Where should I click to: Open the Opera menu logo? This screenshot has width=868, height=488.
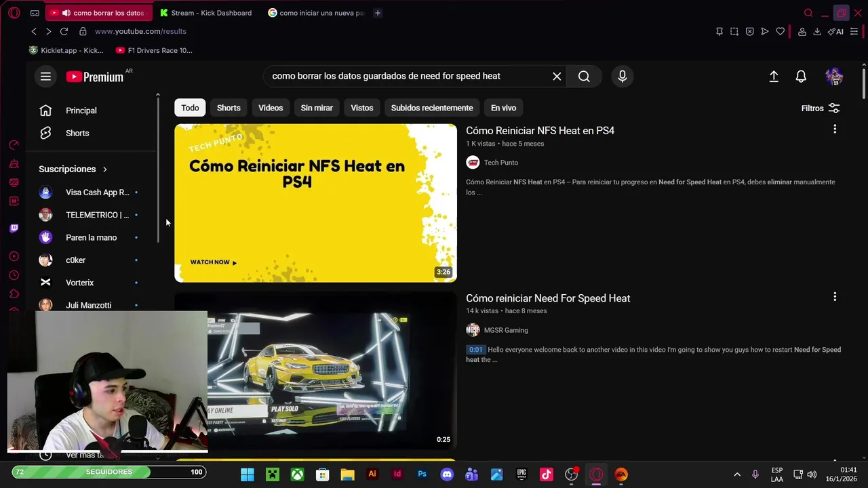(x=14, y=13)
